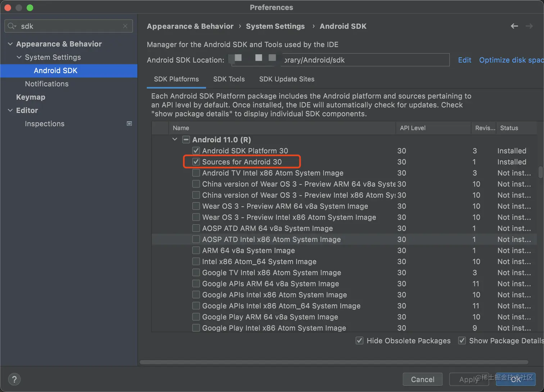Screen dimensions: 544x392
Task: Collapse the Android 11.0 (R) package group
Action: pyautogui.click(x=175, y=140)
